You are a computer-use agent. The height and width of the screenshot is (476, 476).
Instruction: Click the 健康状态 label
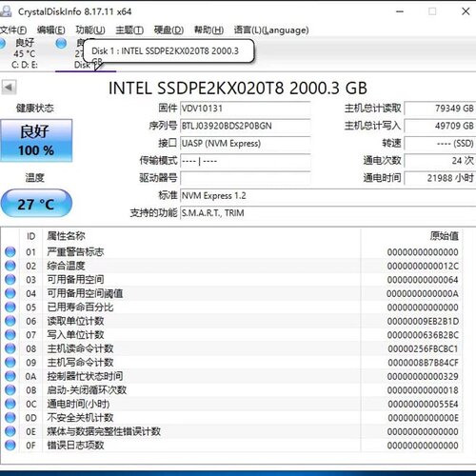pos(35,109)
